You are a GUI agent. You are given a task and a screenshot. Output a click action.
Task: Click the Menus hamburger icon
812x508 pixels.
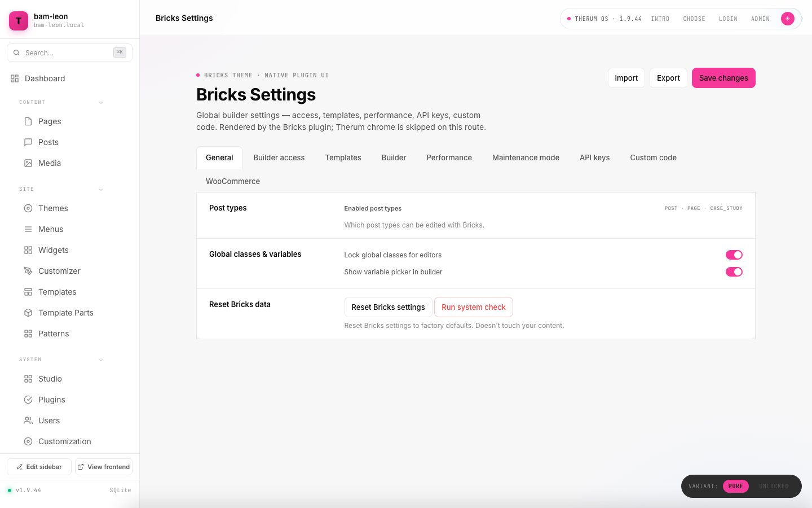pos(28,229)
